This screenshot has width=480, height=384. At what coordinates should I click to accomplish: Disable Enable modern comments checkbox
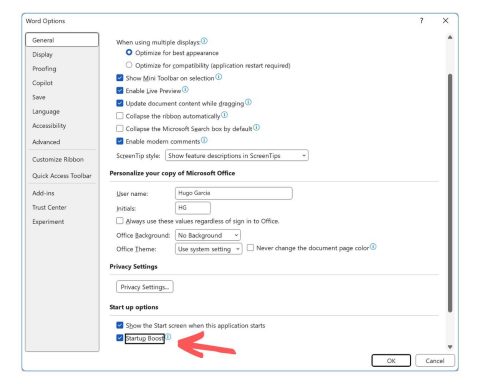point(120,141)
